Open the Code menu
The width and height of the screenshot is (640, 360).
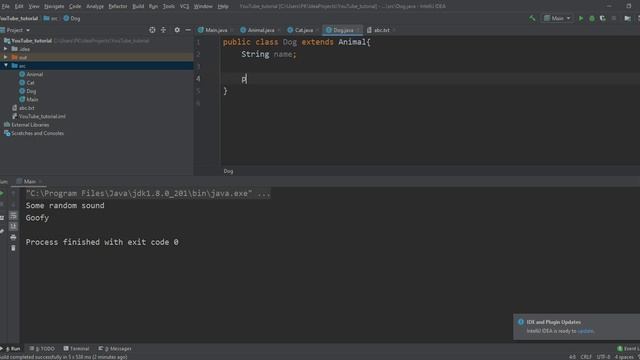(75, 6)
